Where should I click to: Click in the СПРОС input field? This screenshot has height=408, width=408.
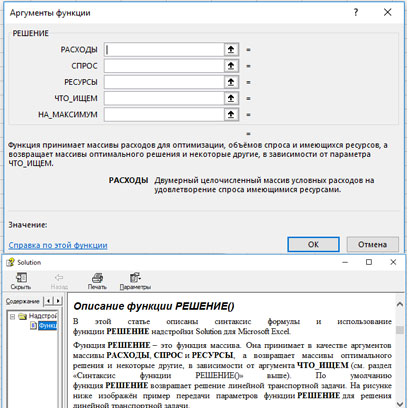click(164, 66)
